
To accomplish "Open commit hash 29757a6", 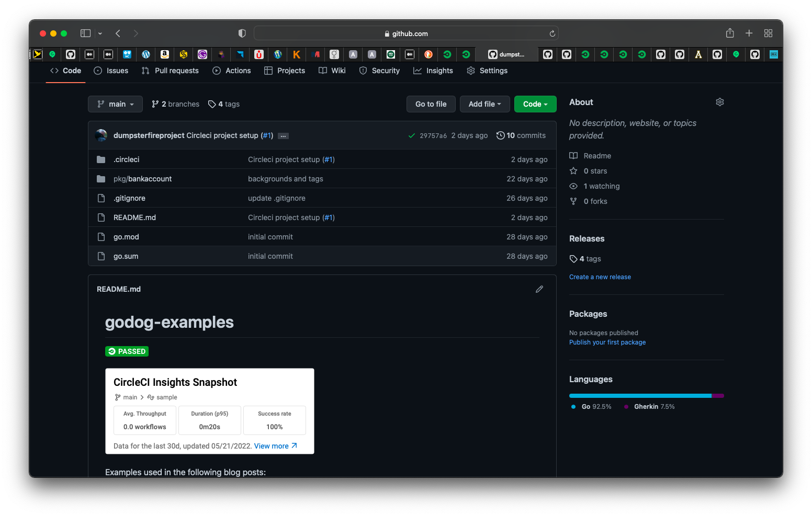I will (433, 135).
